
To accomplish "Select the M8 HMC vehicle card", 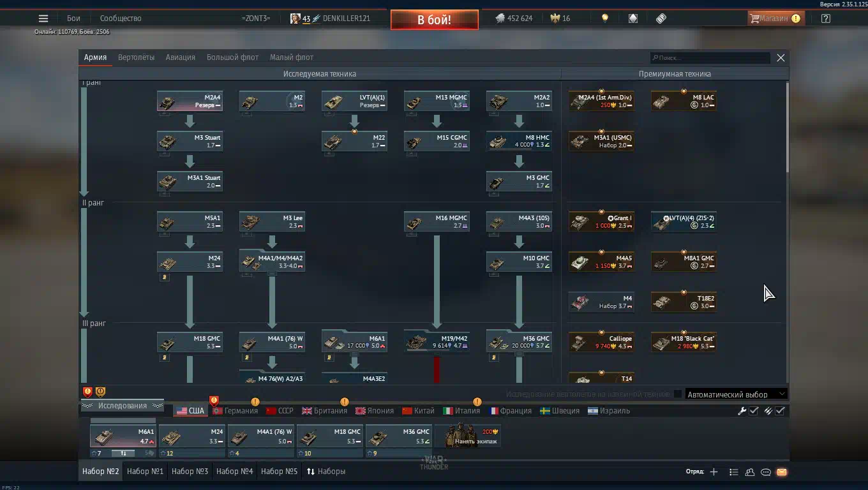I will click(x=519, y=141).
